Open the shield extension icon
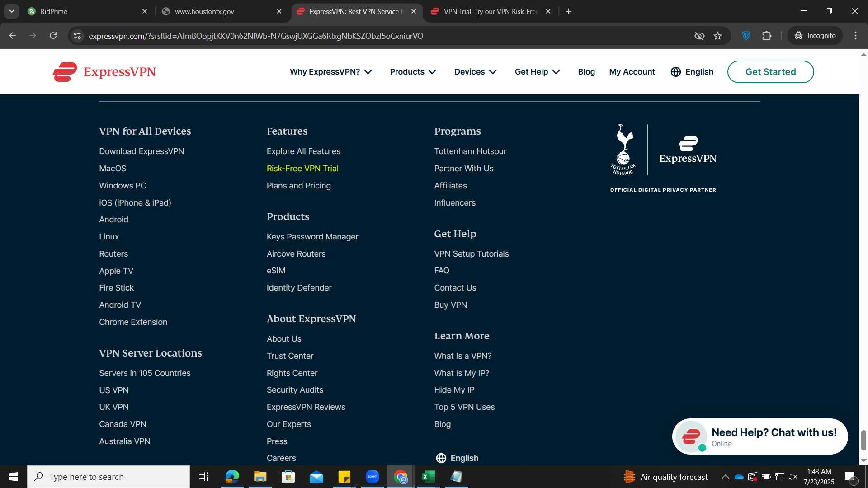The width and height of the screenshot is (868, 488). coord(746,36)
